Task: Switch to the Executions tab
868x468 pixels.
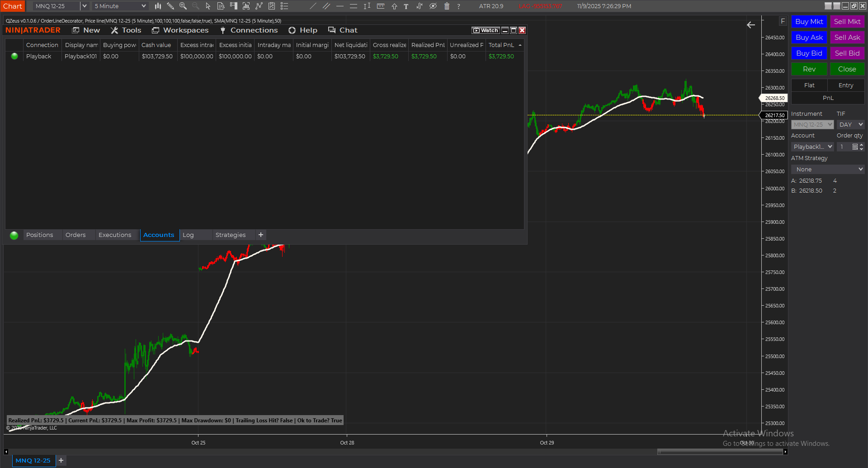Action: (115, 235)
